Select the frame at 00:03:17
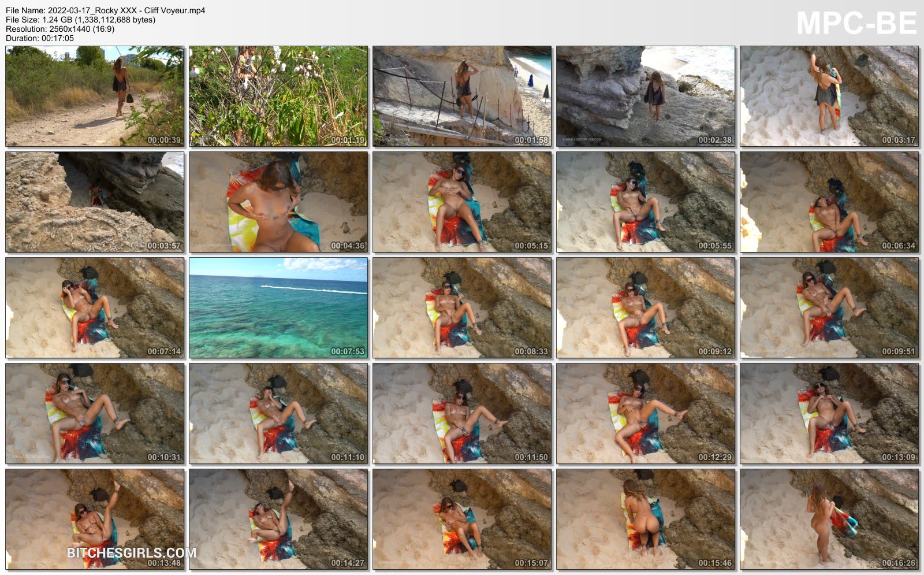 (829, 96)
